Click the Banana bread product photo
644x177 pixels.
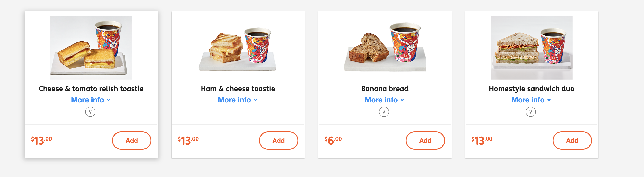384,48
